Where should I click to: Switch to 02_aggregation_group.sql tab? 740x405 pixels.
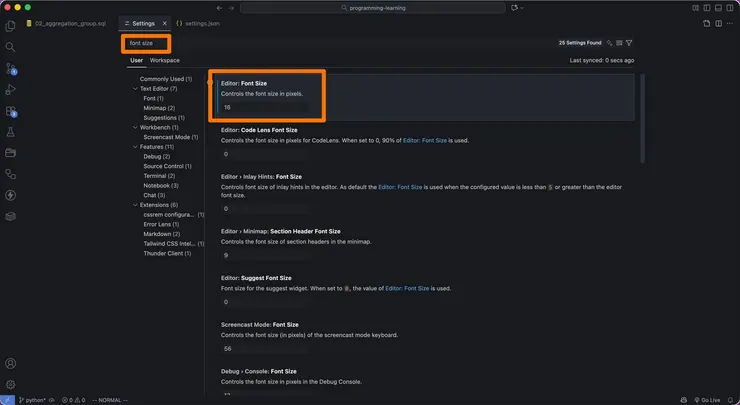pos(66,24)
